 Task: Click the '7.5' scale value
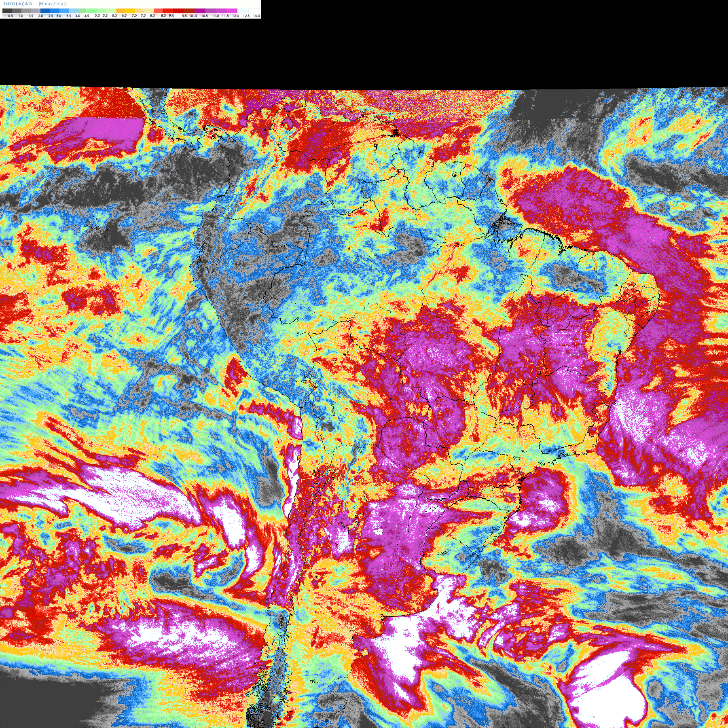143,15
